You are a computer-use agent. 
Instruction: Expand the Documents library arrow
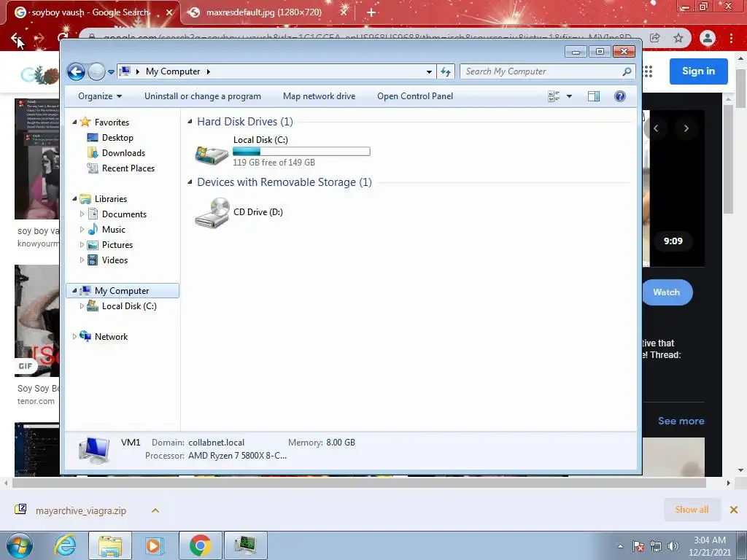82,214
